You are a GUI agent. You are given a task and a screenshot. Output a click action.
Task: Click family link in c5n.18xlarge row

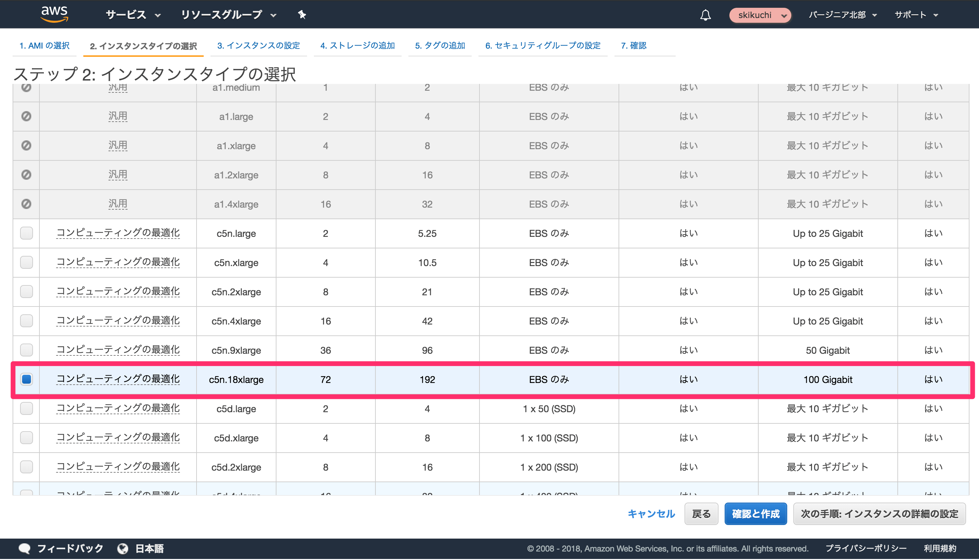coord(118,379)
